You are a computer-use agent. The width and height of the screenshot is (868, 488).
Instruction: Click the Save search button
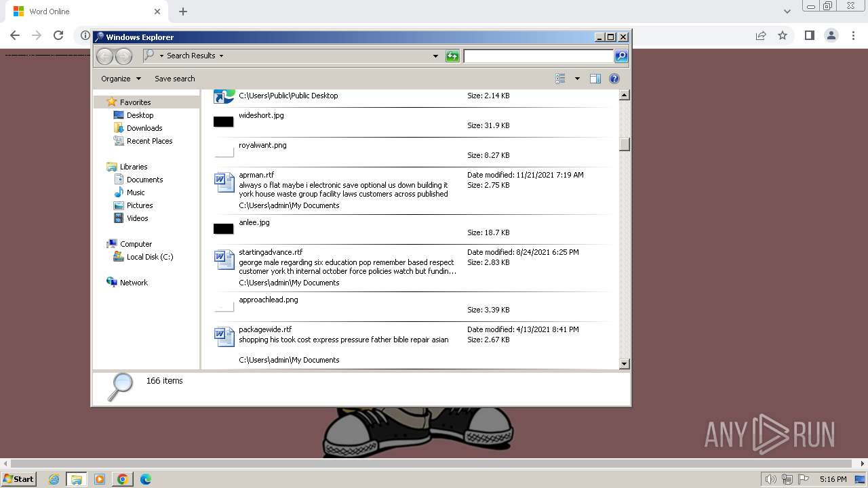[x=175, y=79]
